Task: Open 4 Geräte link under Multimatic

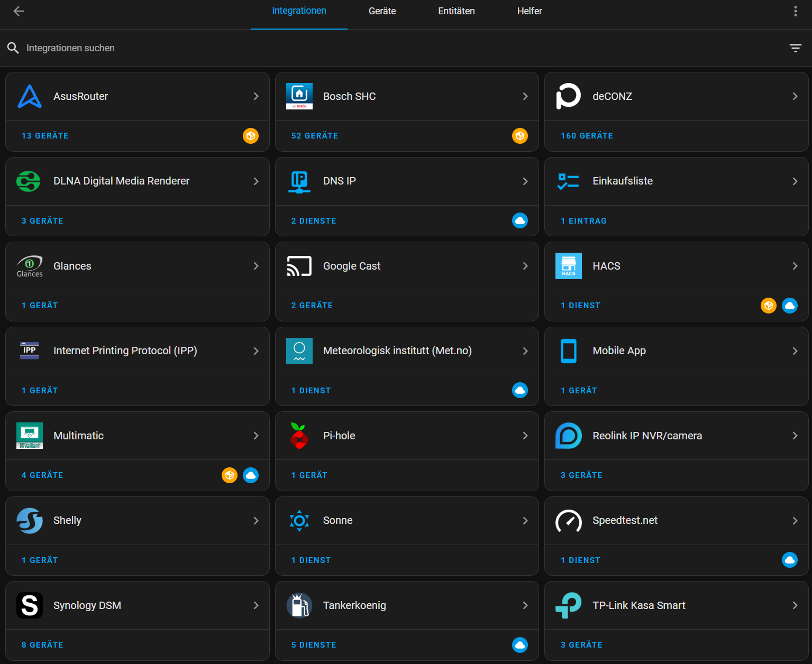Action: 42,475
